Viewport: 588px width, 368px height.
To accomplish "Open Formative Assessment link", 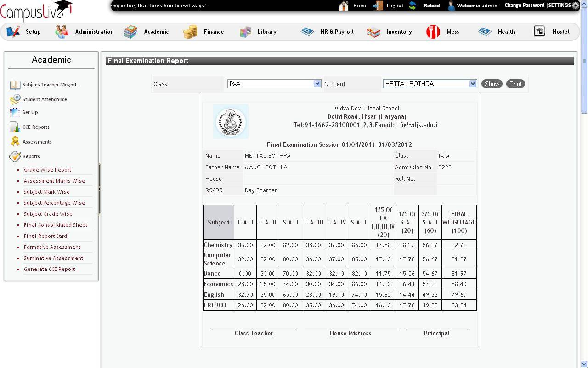I will [52, 247].
